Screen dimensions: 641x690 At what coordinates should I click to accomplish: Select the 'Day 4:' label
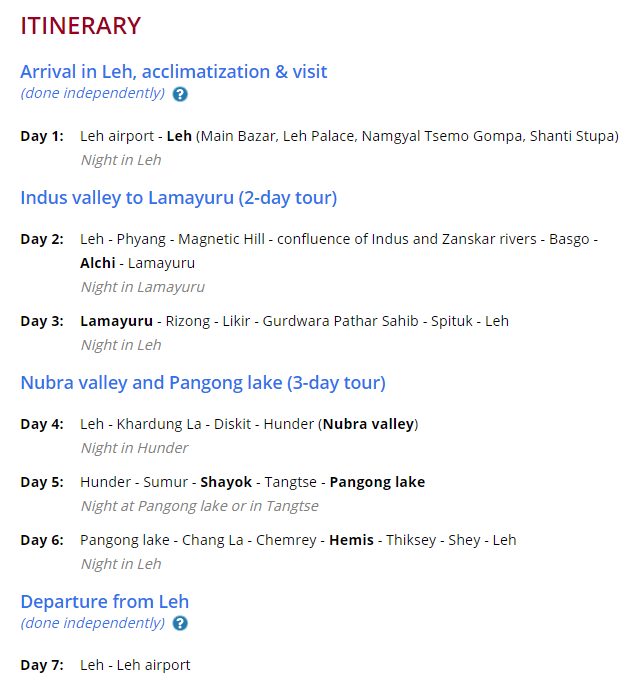[42, 424]
